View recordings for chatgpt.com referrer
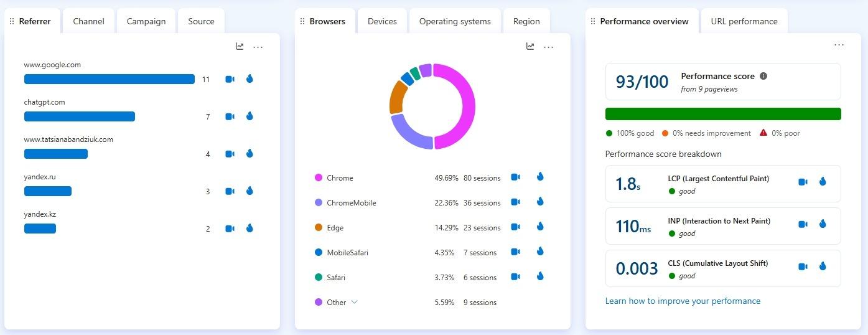Screen dimensions: 868x335 [230, 116]
